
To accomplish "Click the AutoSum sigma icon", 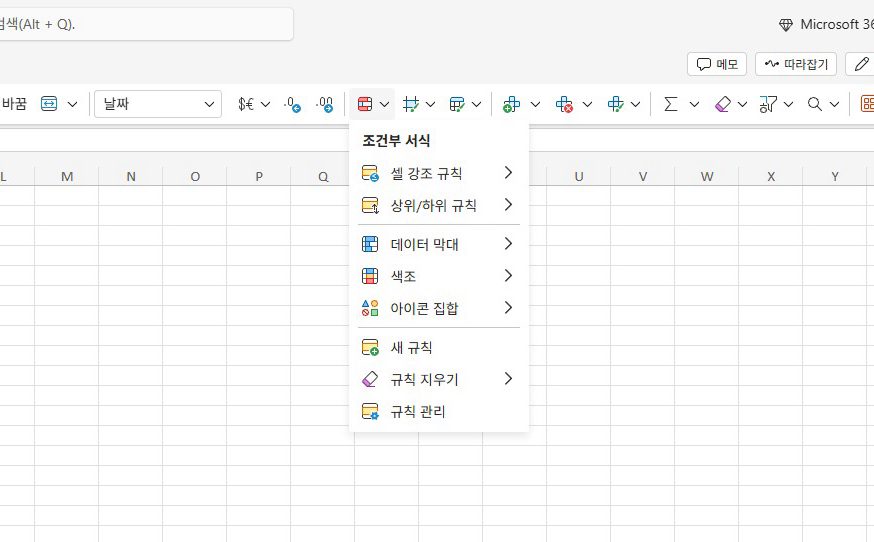I will (x=671, y=104).
